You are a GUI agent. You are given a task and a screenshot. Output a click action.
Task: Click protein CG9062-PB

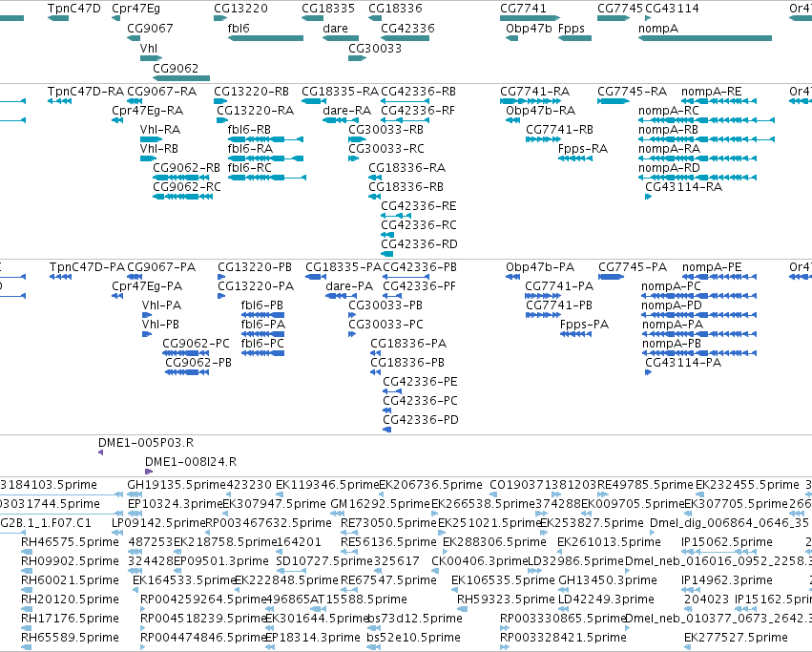(198, 363)
